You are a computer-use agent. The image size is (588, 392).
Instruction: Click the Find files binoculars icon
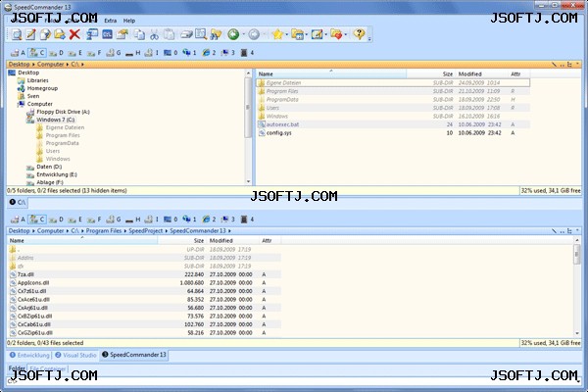click(216, 34)
